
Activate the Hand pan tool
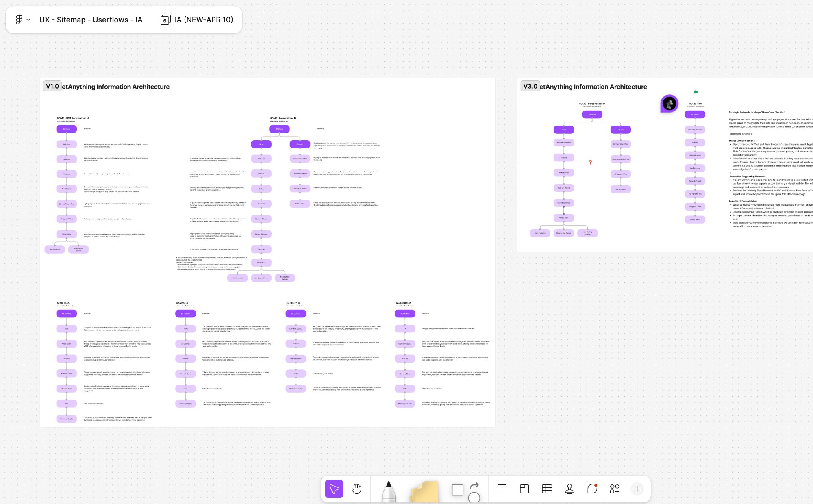pyautogui.click(x=357, y=489)
